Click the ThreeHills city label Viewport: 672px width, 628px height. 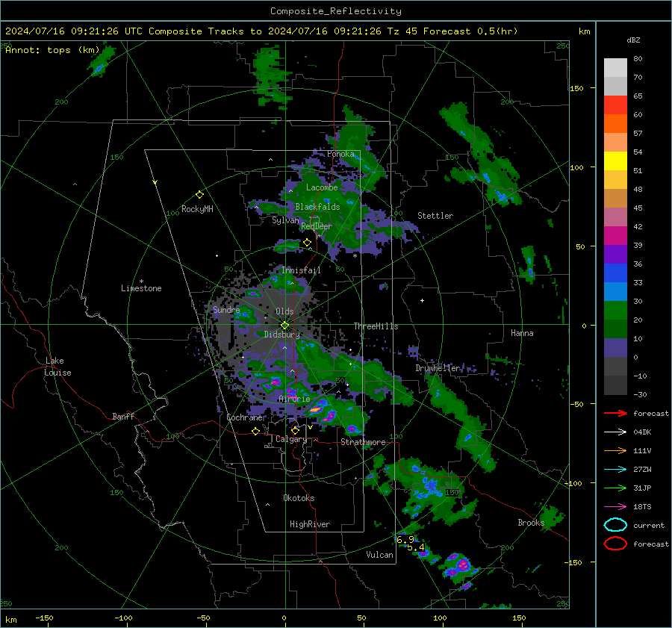point(376,326)
